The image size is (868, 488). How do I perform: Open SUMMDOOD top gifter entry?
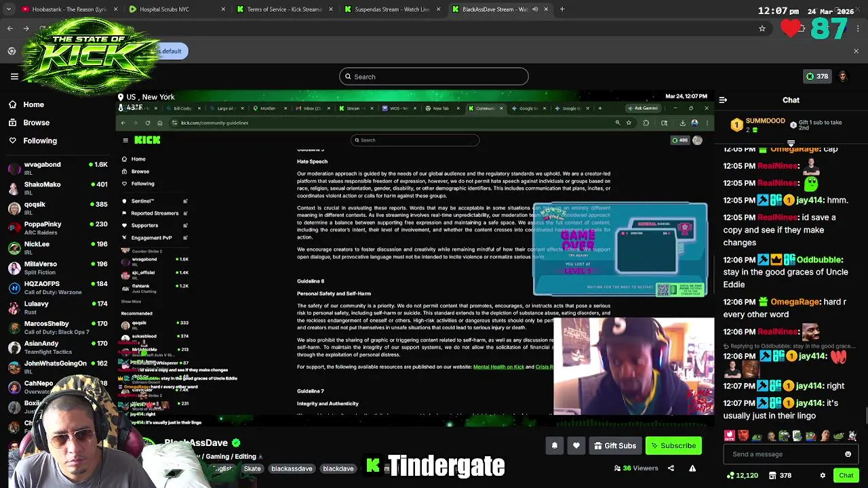759,125
